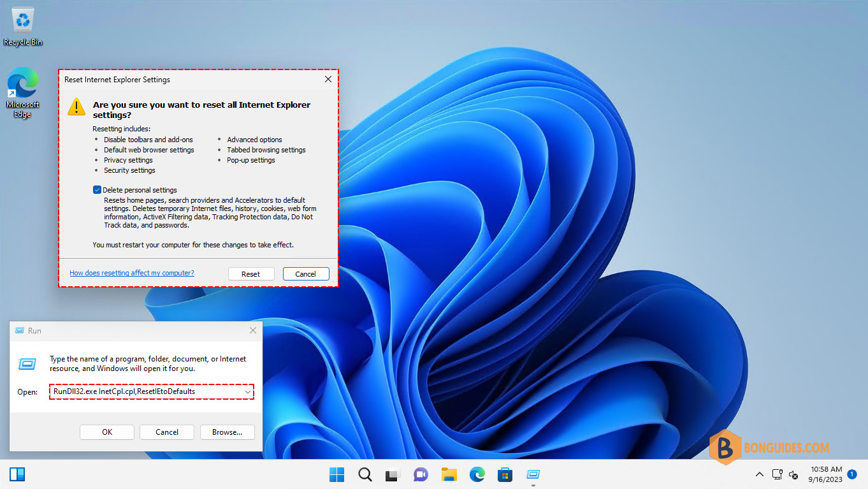Click the 'Open:' label in Run dialog
This screenshot has width=868, height=489.
(27, 391)
